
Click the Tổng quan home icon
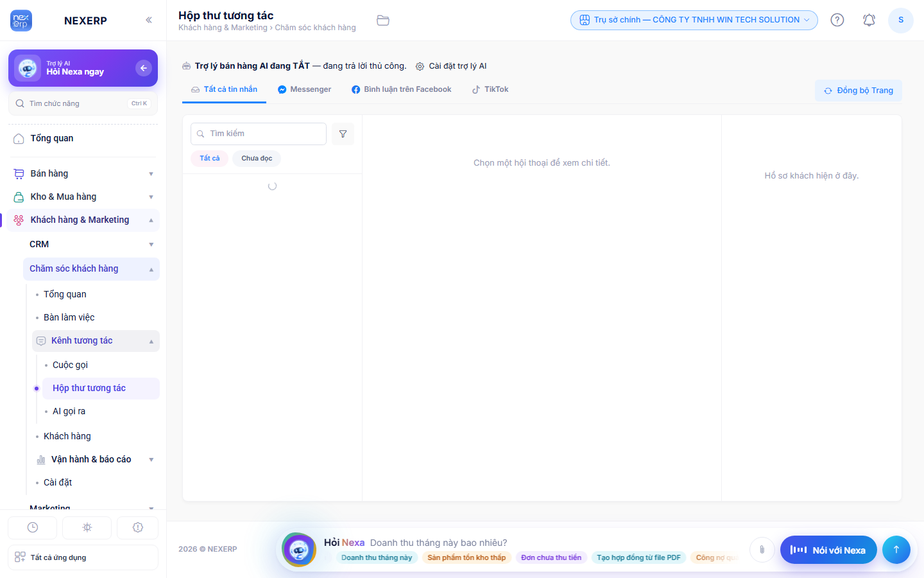pos(19,139)
